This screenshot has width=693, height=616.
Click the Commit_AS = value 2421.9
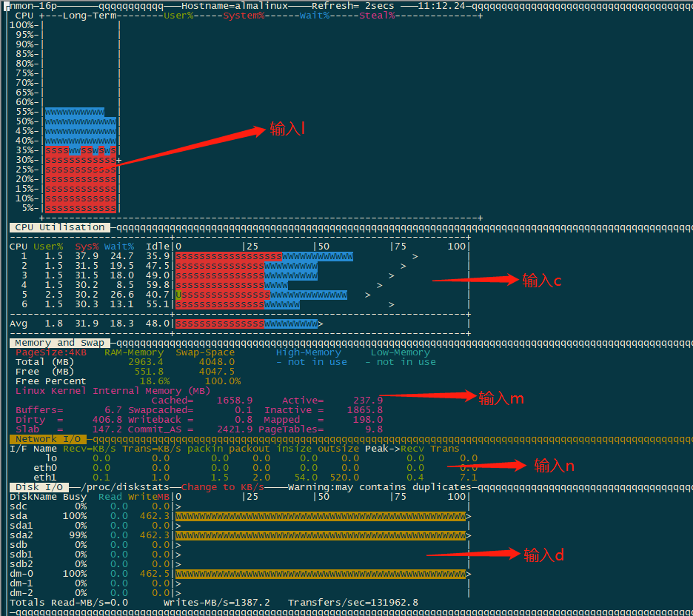pos(235,429)
